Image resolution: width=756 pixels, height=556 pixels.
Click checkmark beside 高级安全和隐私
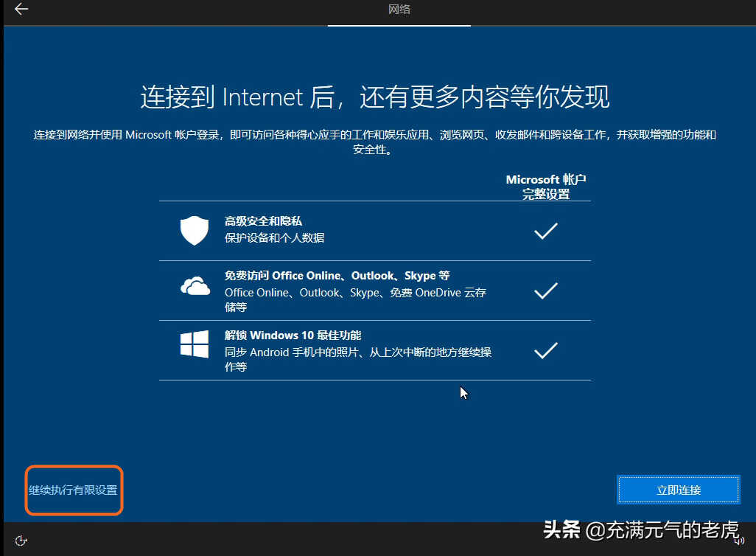[545, 232]
